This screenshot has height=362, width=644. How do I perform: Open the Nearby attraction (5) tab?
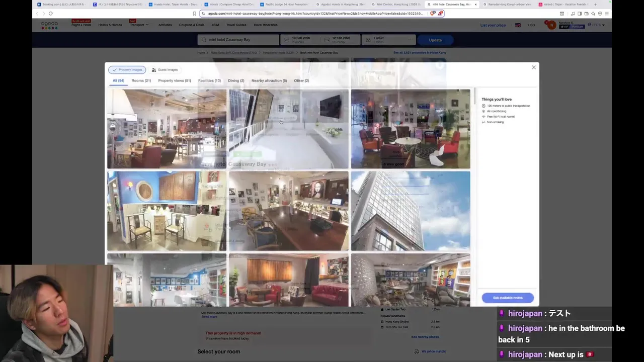tap(269, 80)
